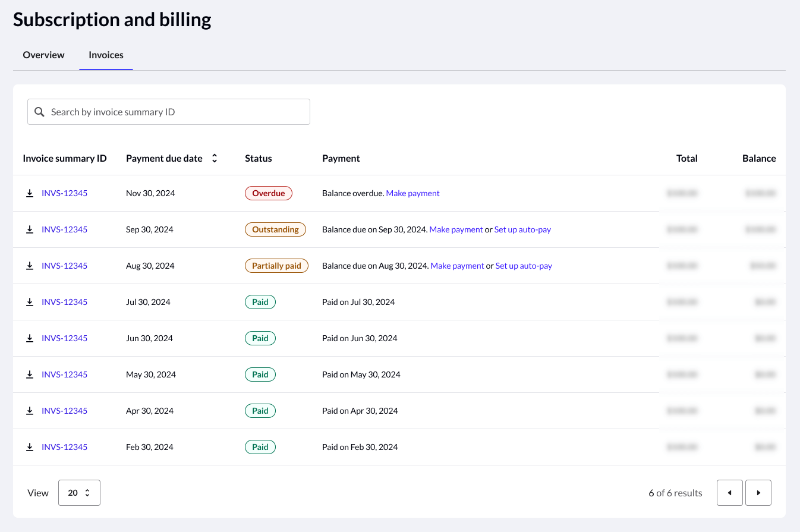Focus the invoice summary ID search field
This screenshot has width=800, height=532.
[178, 112]
